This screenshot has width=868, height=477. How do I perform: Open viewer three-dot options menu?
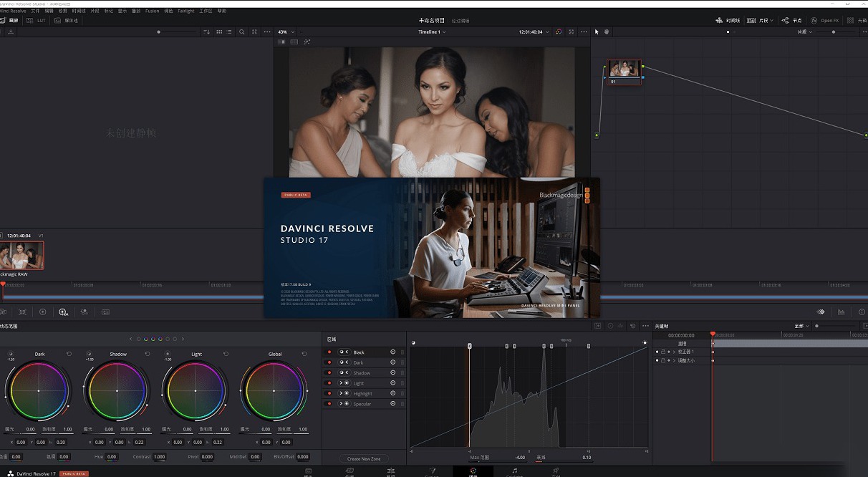coord(583,32)
